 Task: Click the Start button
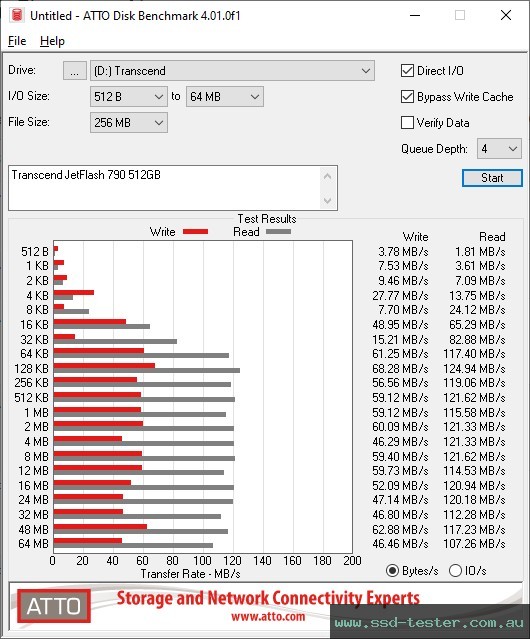point(492,178)
